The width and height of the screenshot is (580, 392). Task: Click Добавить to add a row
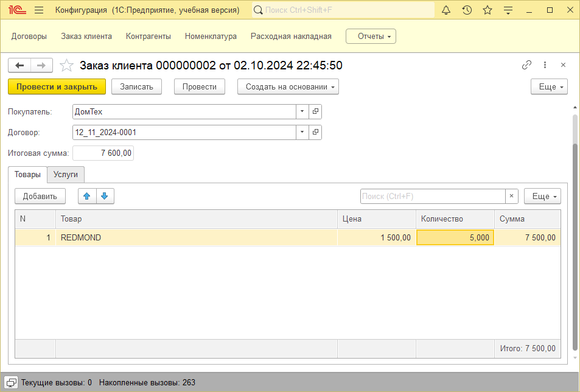[x=40, y=196]
